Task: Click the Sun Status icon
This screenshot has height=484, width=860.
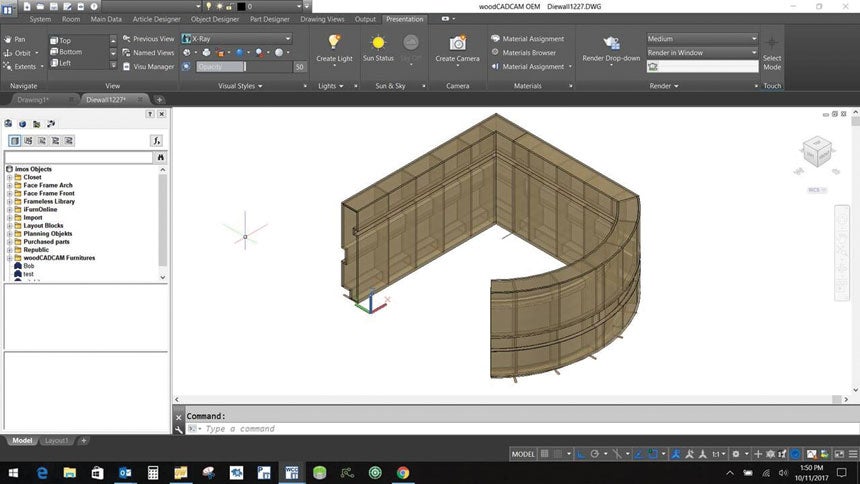Action: coord(378,43)
